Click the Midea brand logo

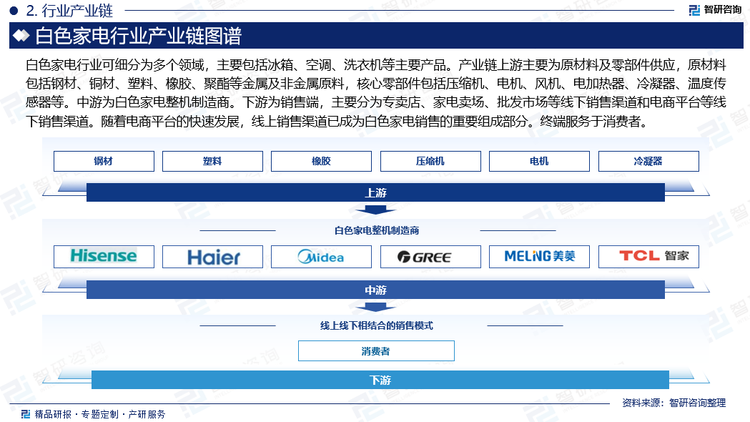tap(321, 257)
